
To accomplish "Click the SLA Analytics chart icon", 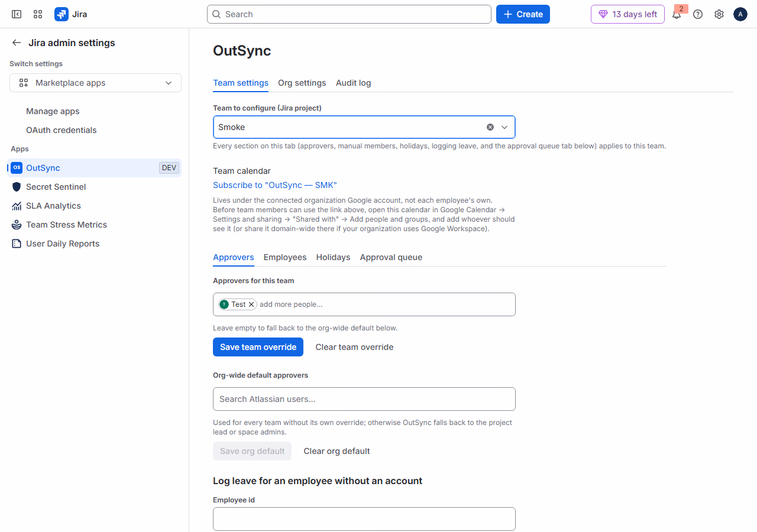I will coord(17,206).
